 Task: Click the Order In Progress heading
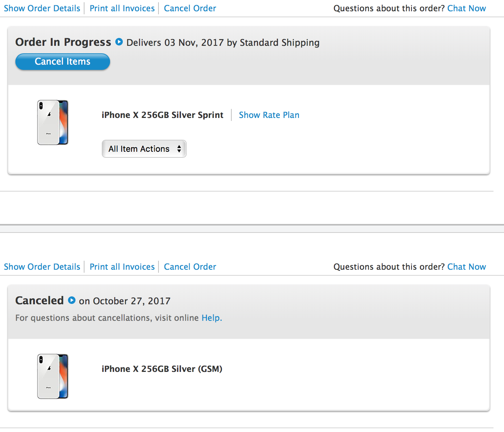point(63,42)
